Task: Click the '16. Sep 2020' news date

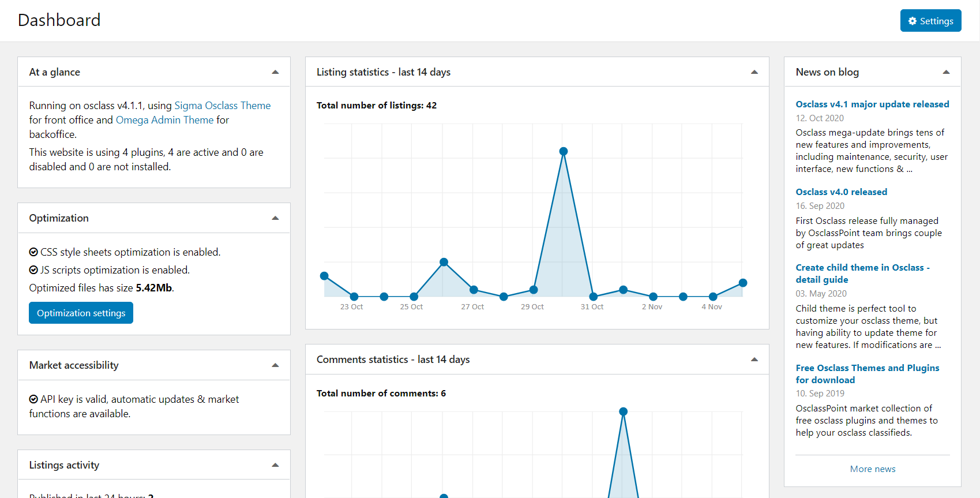Action: coord(820,206)
